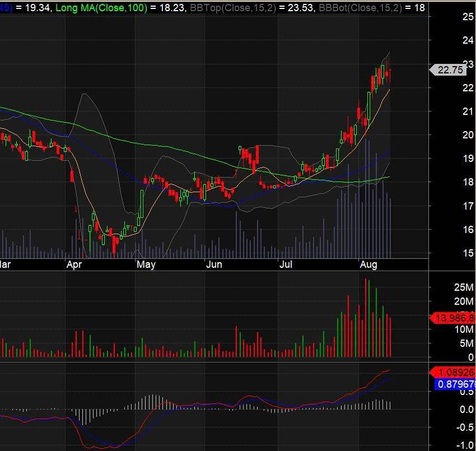Click the -1.0 MACD axis label
The height and width of the screenshot is (451, 476).
(465, 445)
